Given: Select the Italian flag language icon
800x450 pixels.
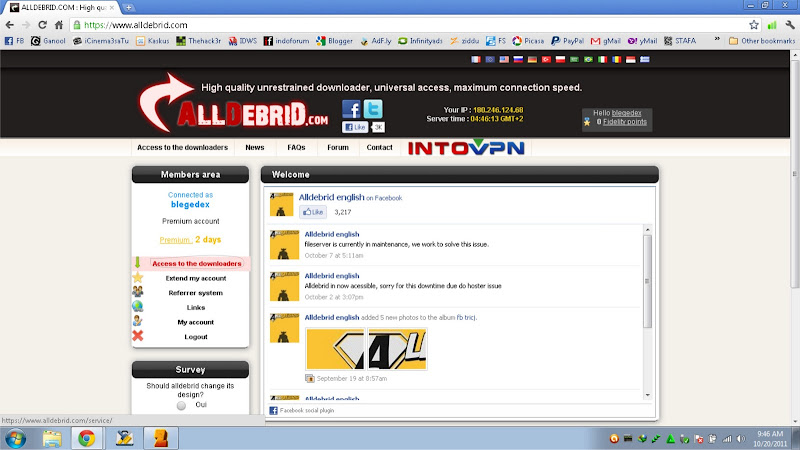Looking at the screenshot, I should point(603,60).
